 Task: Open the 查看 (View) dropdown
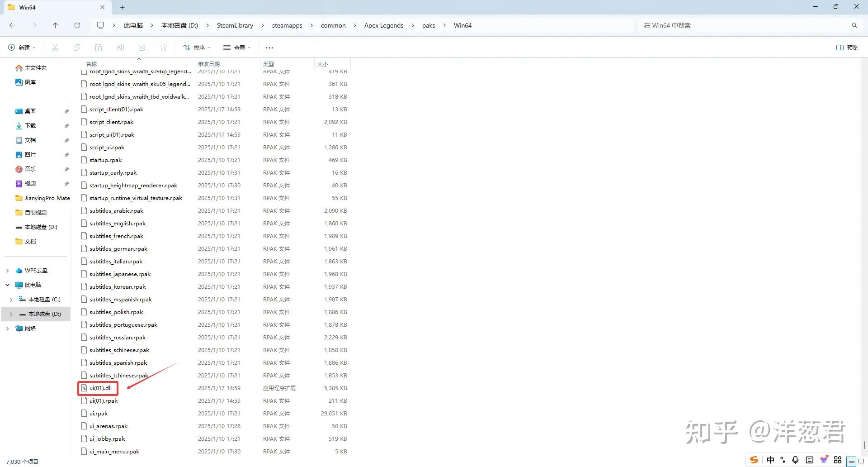point(237,48)
